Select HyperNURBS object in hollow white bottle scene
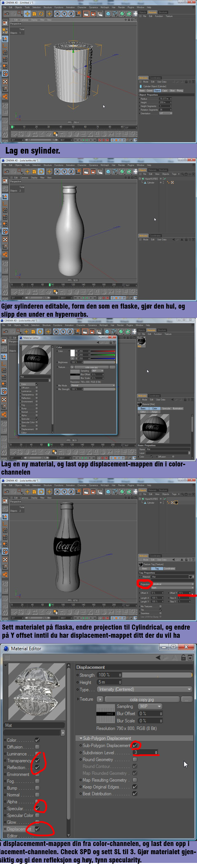This screenshot has width=197, height=868. coord(151,179)
